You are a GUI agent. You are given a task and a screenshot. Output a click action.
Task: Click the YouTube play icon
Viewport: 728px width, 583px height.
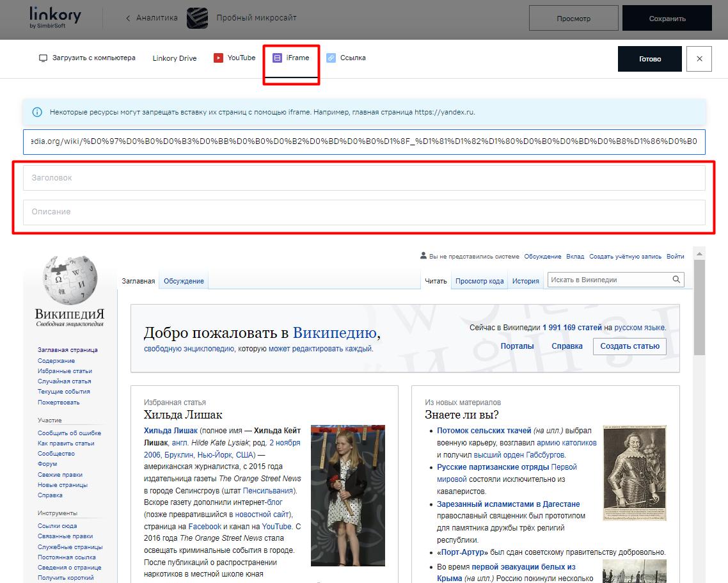click(218, 58)
